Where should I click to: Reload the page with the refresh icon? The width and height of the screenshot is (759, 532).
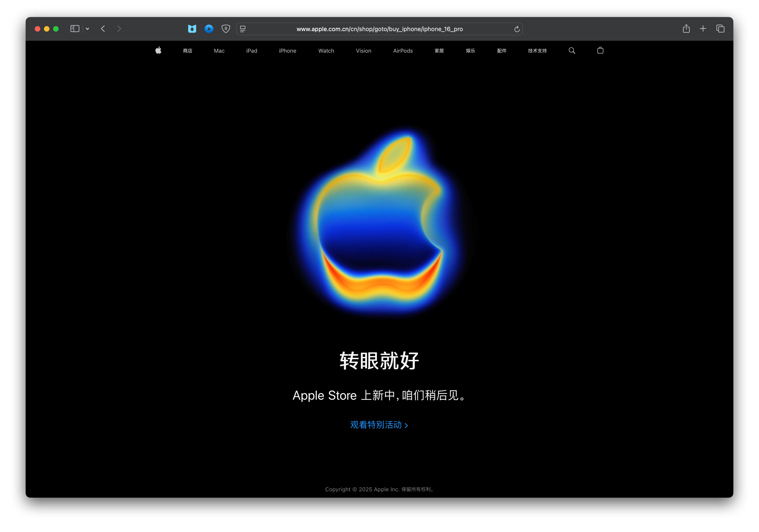point(517,29)
